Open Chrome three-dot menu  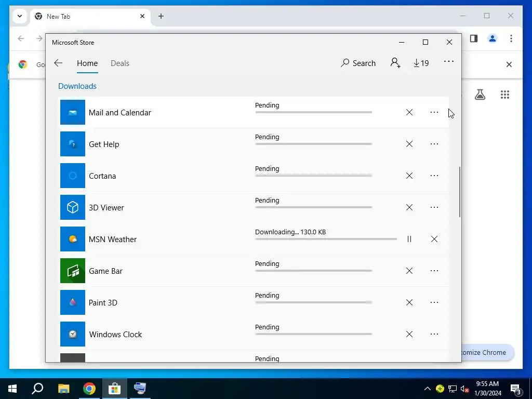pos(511,38)
